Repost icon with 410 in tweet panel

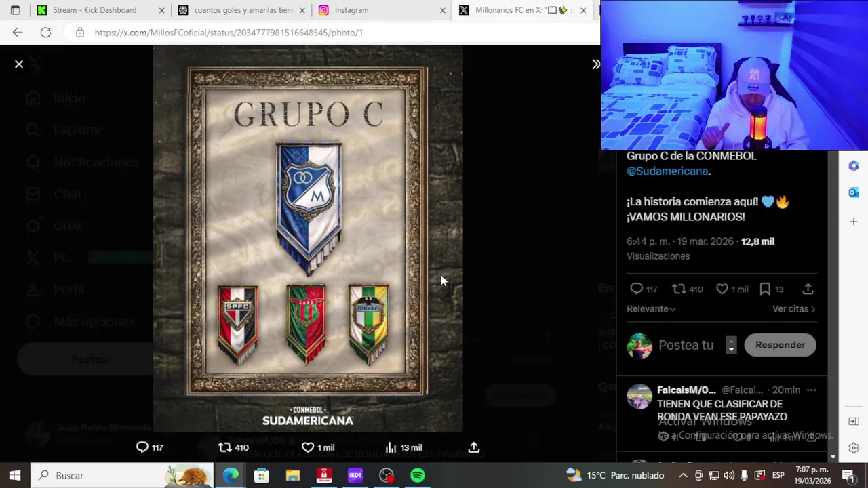tap(686, 289)
